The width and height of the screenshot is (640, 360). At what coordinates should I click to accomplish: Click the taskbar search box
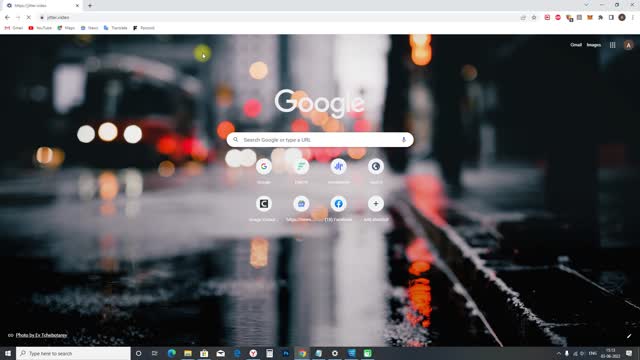[73, 353]
